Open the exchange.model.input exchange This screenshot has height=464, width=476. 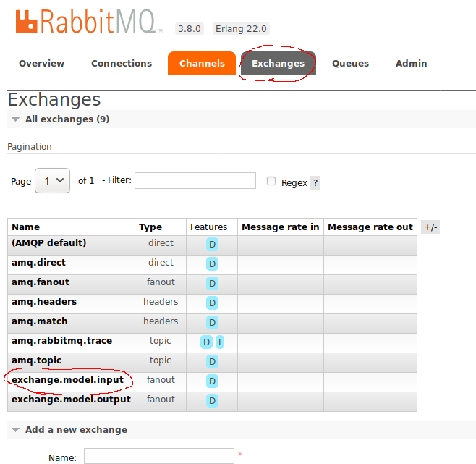pyautogui.click(x=67, y=380)
